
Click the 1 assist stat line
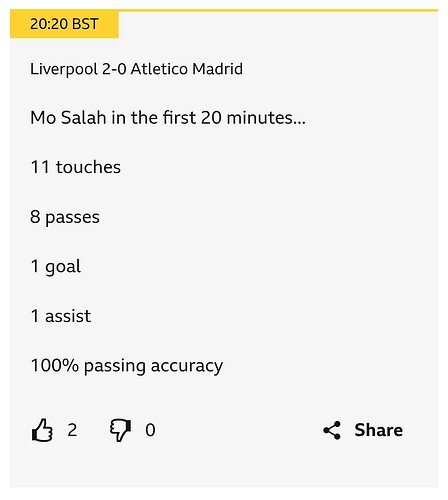61,316
